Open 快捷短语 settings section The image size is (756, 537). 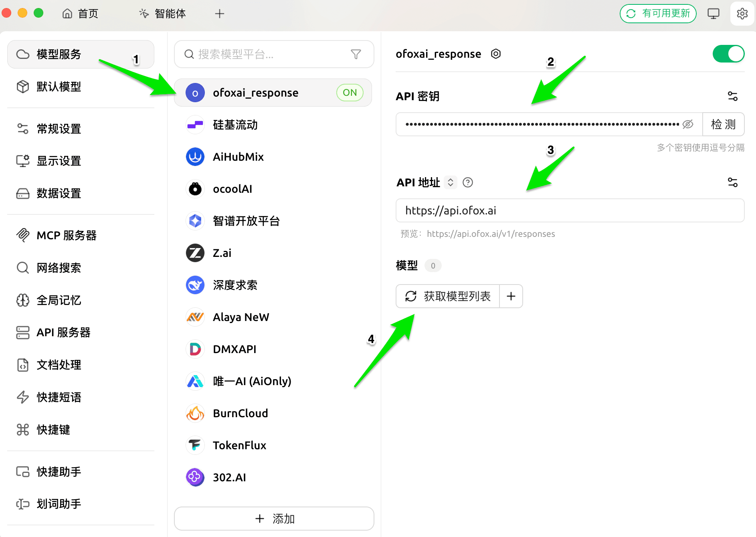click(81, 397)
